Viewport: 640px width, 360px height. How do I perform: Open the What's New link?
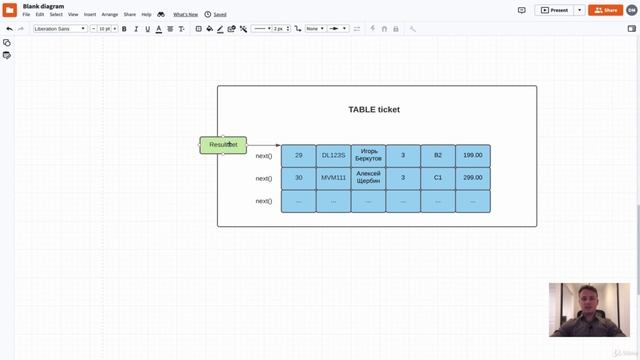click(x=185, y=14)
